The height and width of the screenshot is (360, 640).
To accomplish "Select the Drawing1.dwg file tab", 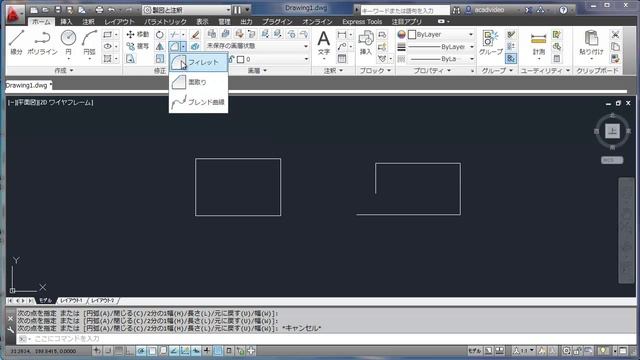I will (28, 85).
